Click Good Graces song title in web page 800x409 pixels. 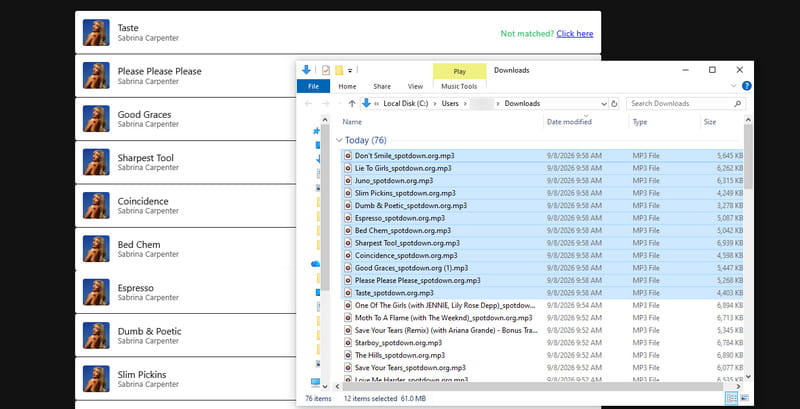click(144, 114)
